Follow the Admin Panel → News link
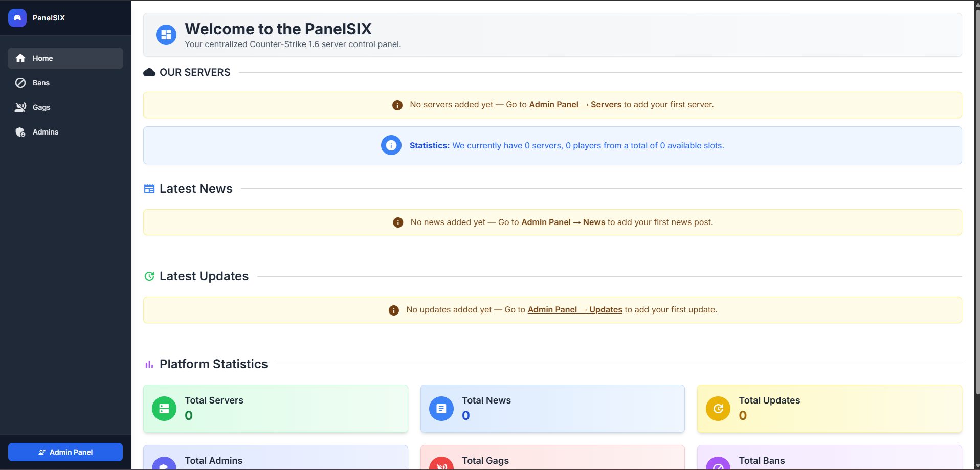The height and width of the screenshot is (470, 980). [563, 222]
